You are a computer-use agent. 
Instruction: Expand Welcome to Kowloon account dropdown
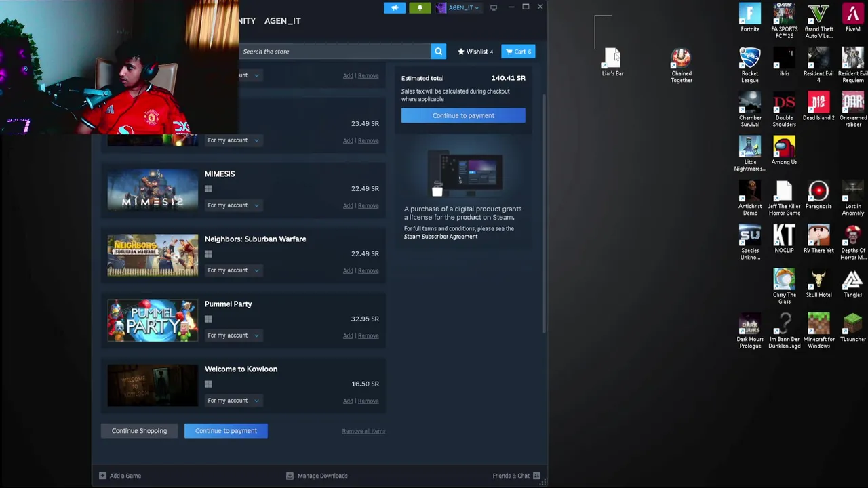[233, 401]
